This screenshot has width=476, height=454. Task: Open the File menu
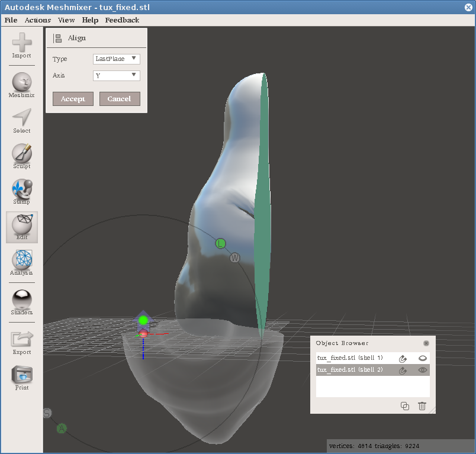point(11,20)
